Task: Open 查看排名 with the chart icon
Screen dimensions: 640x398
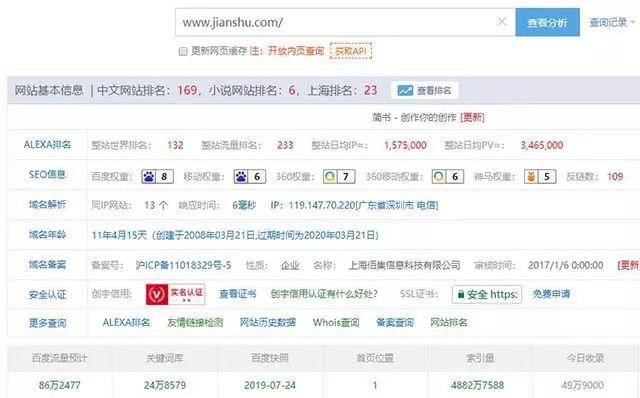Action: click(424, 90)
